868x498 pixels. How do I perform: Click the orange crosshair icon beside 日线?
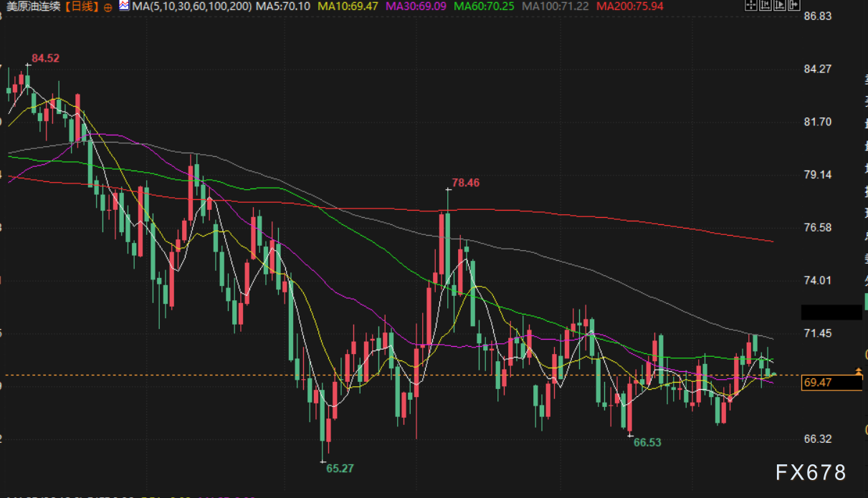[x=108, y=6]
